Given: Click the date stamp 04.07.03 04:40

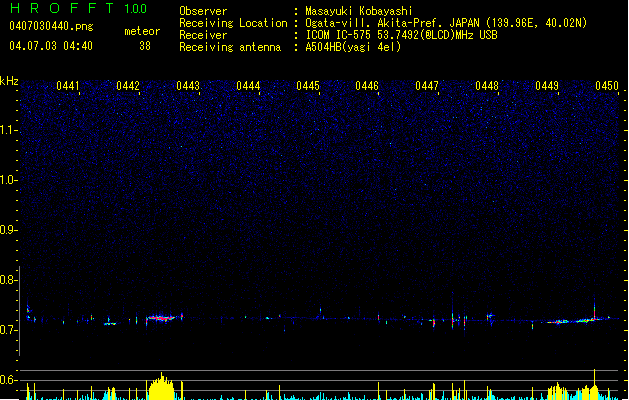Looking at the screenshot, I should click(x=51, y=46).
